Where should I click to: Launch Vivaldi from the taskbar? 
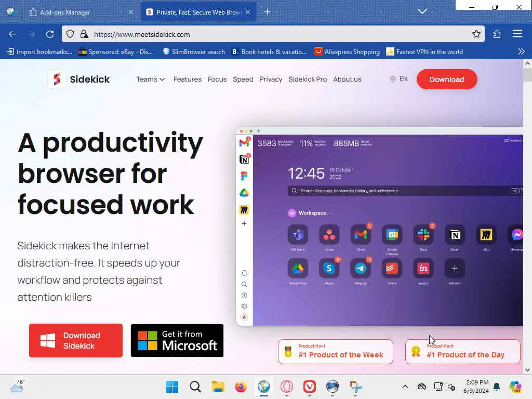pos(310,387)
